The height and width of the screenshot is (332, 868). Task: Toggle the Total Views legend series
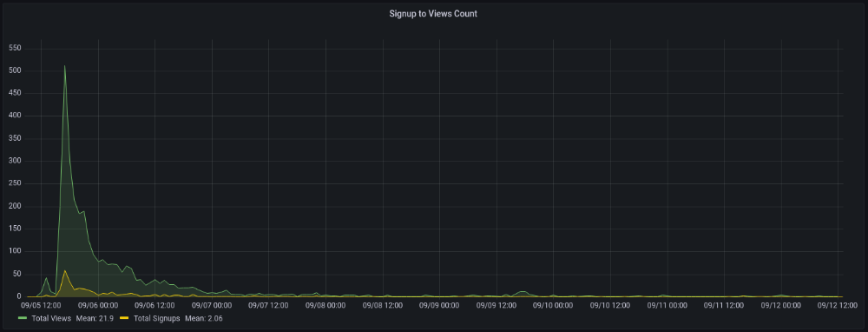coord(51,319)
